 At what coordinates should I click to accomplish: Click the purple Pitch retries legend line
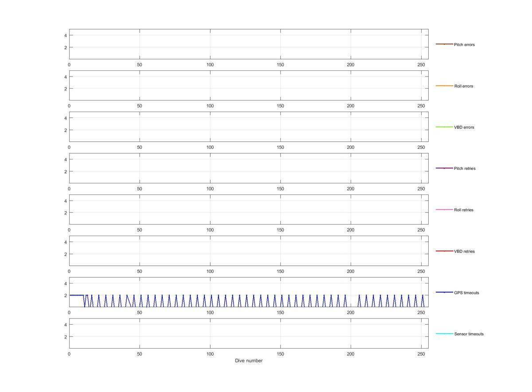coord(444,168)
